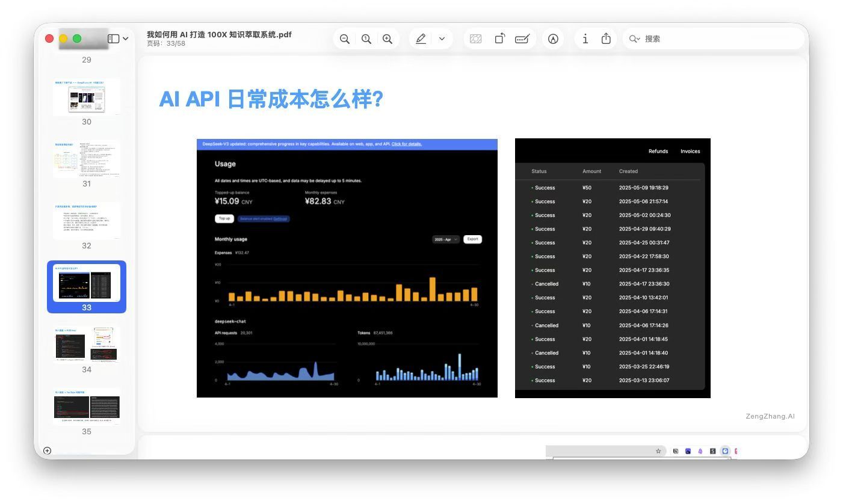843x504 pixels.
Task: Click the monthly expenses value "¥82.83"
Action: pyautogui.click(x=318, y=201)
